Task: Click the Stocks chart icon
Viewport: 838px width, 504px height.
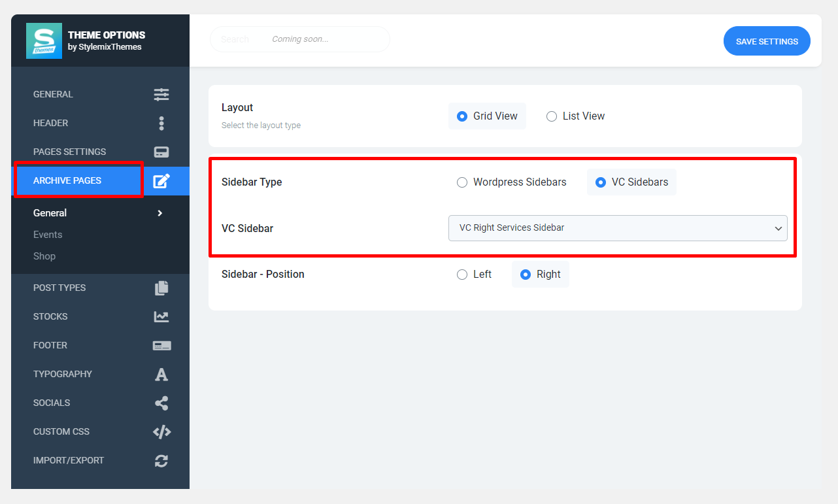Action: 161,316
